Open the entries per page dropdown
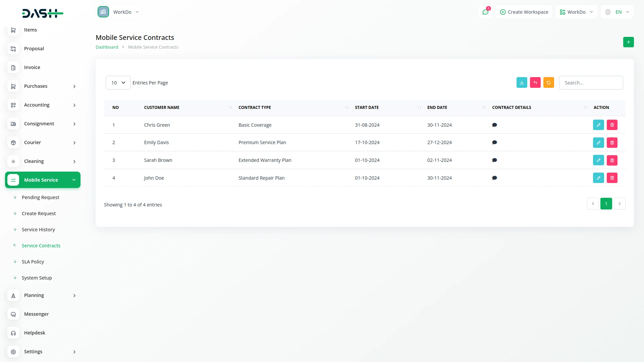The width and height of the screenshot is (644, 362). pos(118,83)
